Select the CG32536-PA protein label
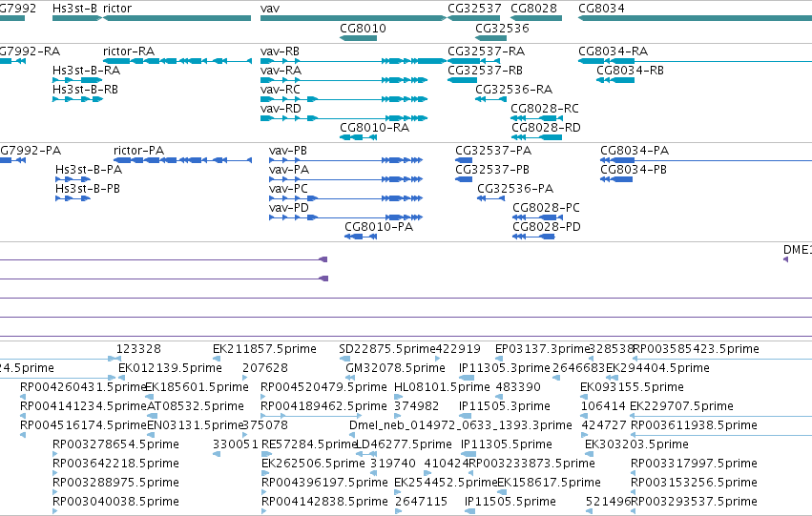812x516 pixels. (x=515, y=189)
